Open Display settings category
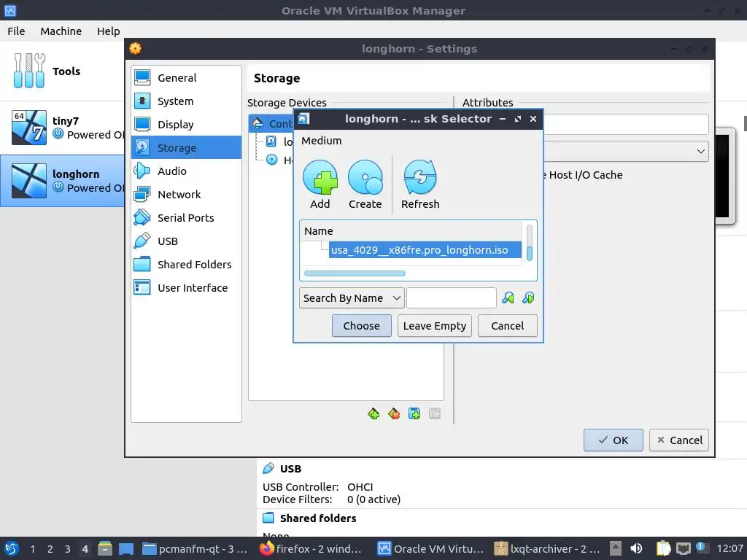The height and width of the screenshot is (560, 747). pyautogui.click(x=186, y=124)
